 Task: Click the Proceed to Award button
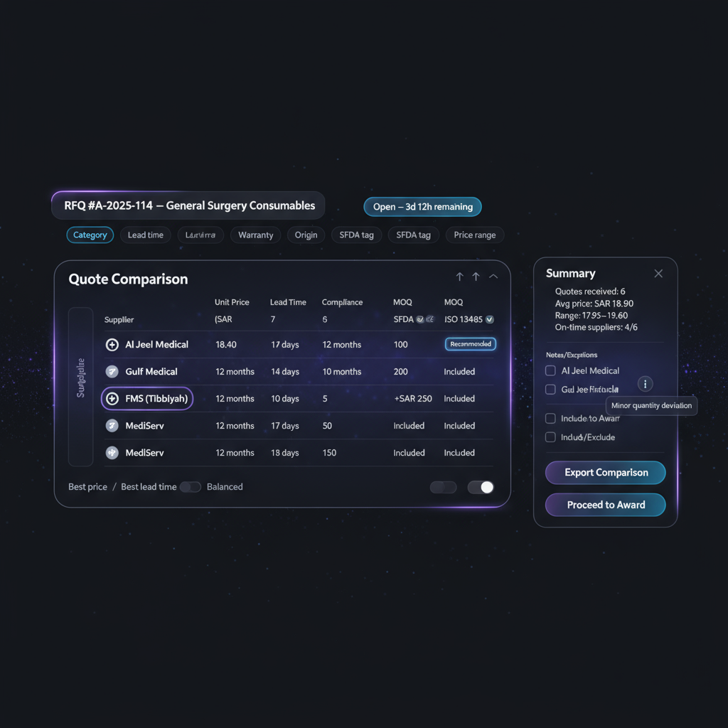(606, 505)
